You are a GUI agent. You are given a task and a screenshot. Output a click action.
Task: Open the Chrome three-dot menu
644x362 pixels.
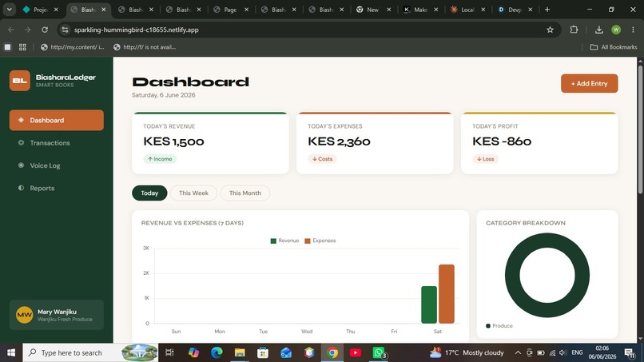[633, 30]
